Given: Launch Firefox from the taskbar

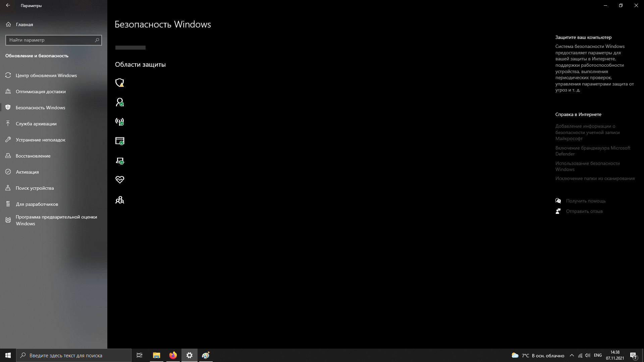Looking at the screenshot, I should (x=173, y=355).
